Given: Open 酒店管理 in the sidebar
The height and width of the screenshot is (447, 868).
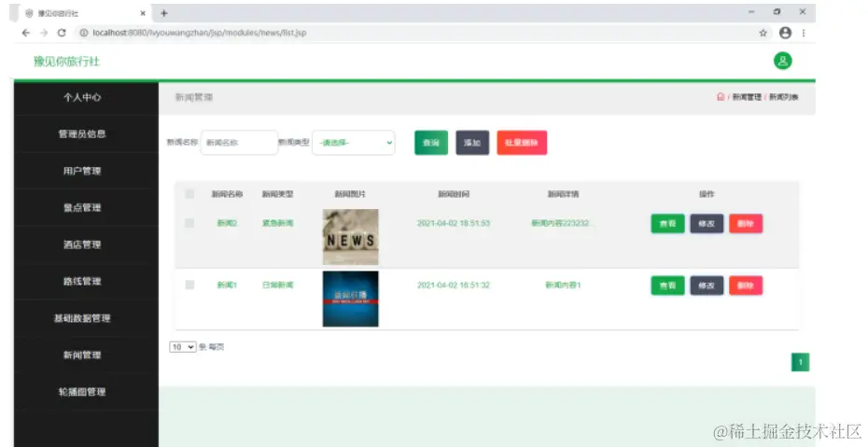Looking at the screenshot, I should [82, 244].
